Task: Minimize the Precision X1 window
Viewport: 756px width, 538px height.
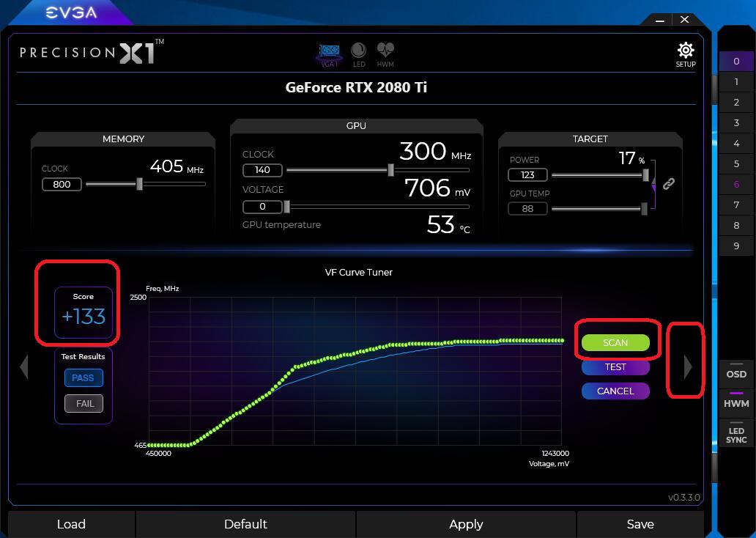Action: click(x=660, y=20)
